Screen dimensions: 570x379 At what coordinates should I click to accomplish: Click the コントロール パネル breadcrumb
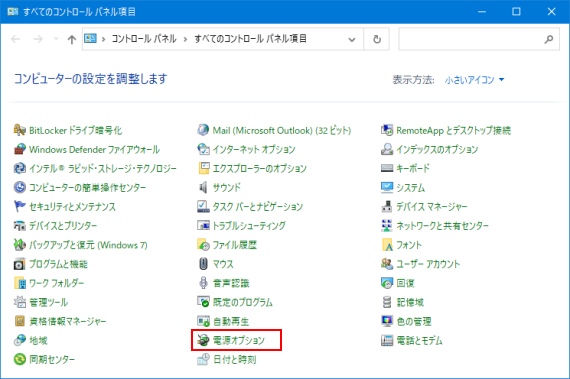144,39
